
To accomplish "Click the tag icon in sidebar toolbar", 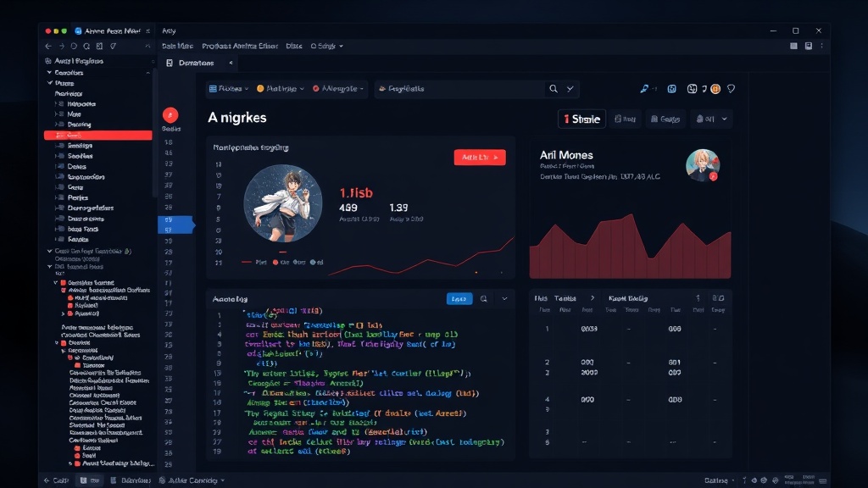I will point(113,47).
